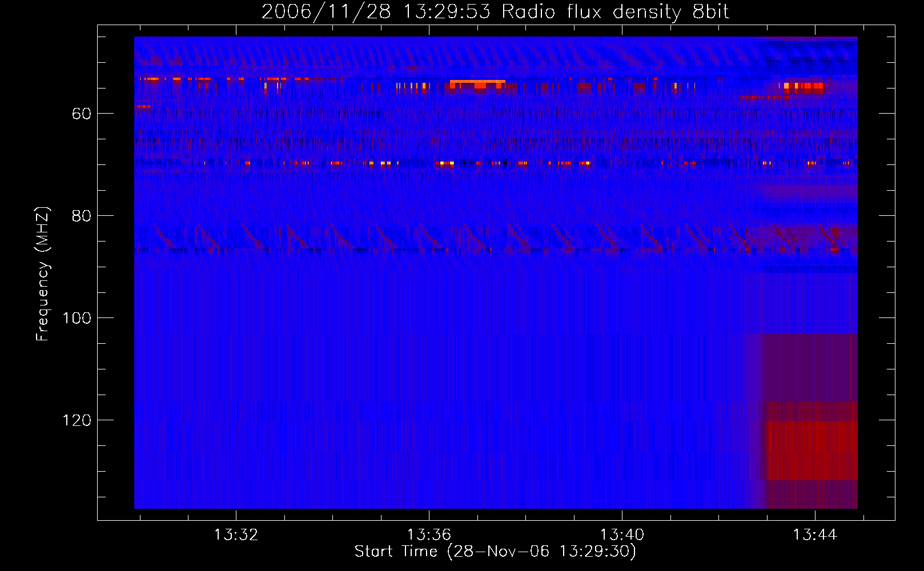This screenshot has width=924, height=571.
Task: Click the plot title '2006/11/28 13:29:53 Radio flux density 8bit'
Action: coord(495,12)
